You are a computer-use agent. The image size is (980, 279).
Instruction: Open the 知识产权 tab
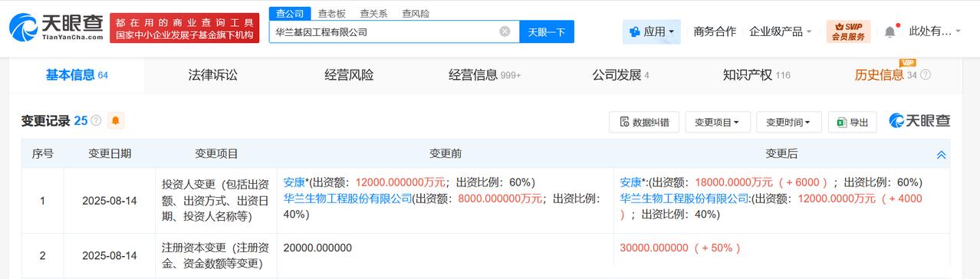pyautogui.click(x=756, y=75)
